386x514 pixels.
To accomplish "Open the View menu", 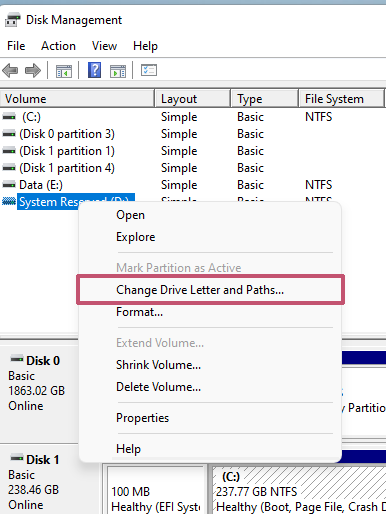I will pos(104,46).
